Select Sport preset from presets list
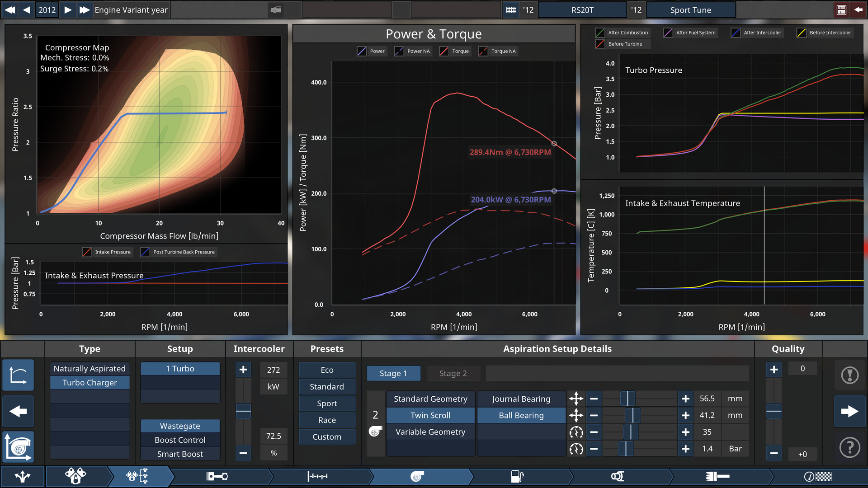Screen dimensions: 868x488 coord(327,403)
